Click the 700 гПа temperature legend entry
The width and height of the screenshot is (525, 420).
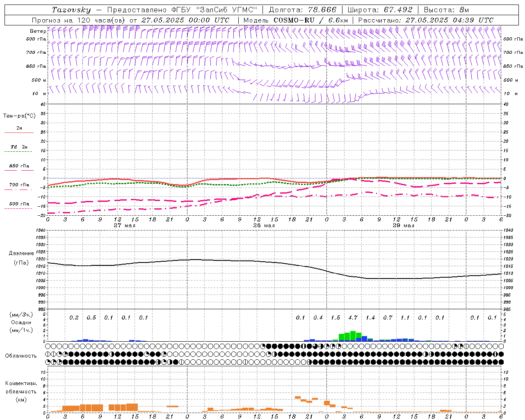[x=19, y=185]
